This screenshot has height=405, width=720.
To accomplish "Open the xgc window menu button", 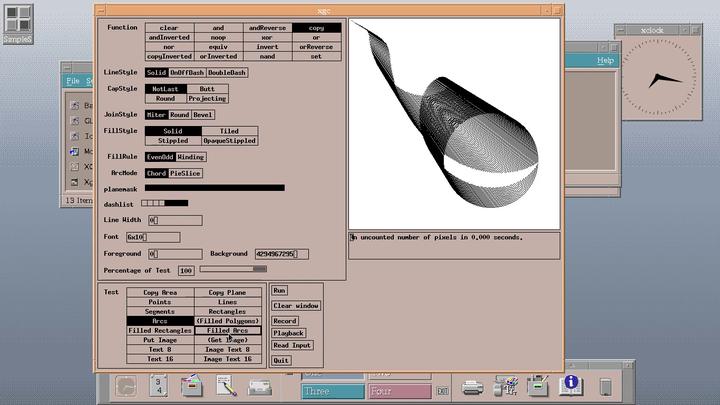I will [x=102, y=9].
